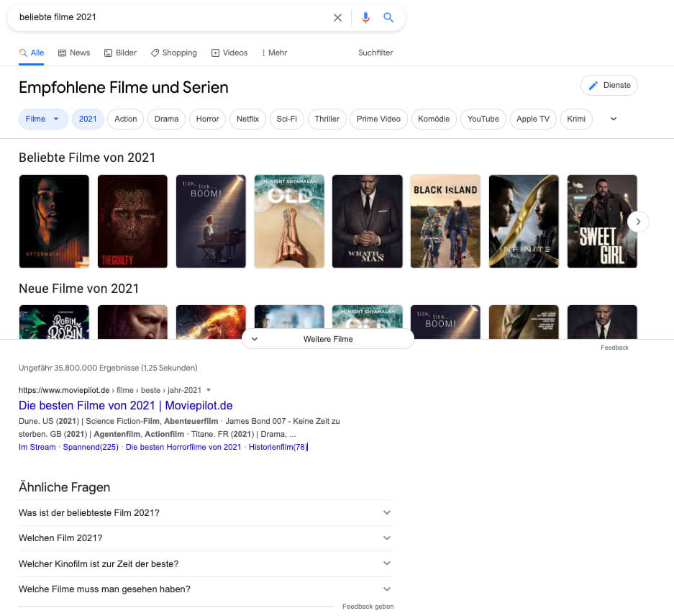Show next movies with carousel arrow
This screenshot has width=674, height=616.
coord(638,222)
